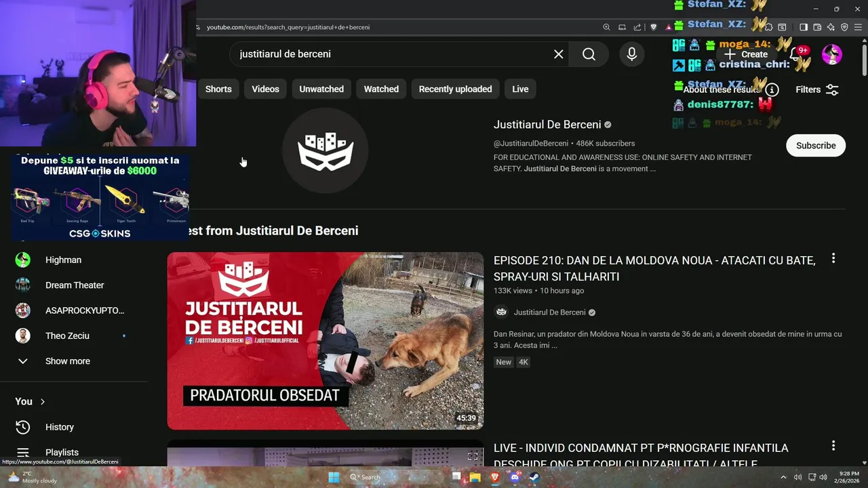
Task: Expand the You section chevron
Action: click(x=43, y=401)
